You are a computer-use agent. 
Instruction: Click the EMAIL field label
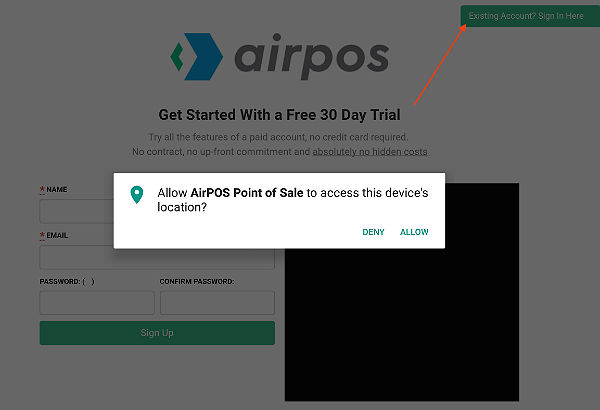click(57, 235)
